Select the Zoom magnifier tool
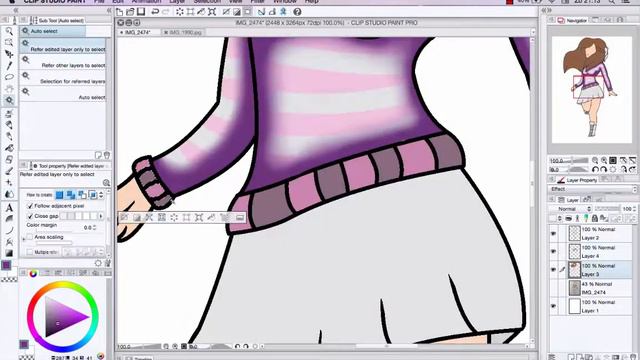 click(x=9, y=31)
